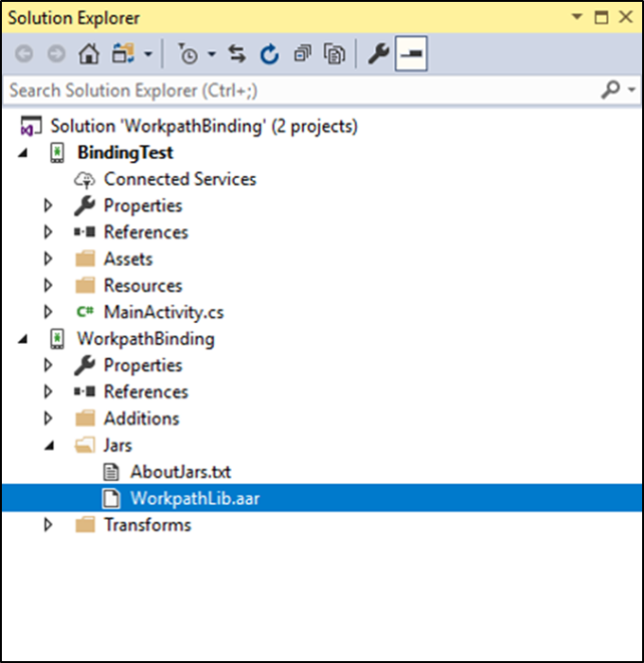Click the WorkpathBinding Android project icon
This screenshot has height=663, width=644.
[57, 339]
